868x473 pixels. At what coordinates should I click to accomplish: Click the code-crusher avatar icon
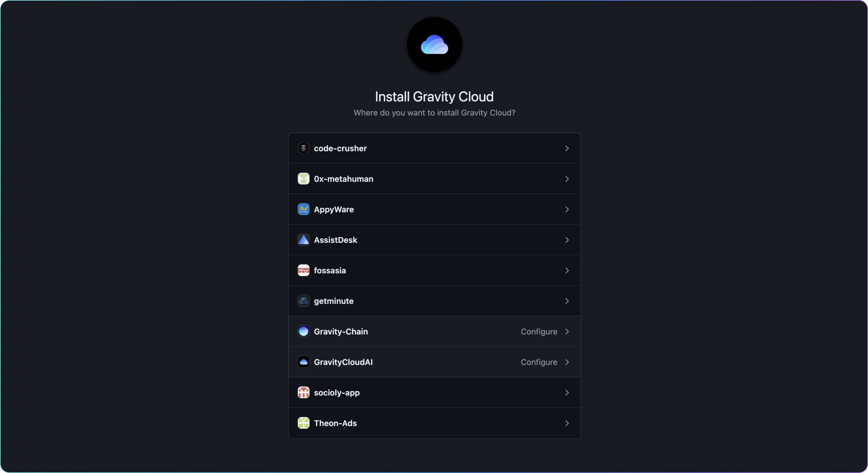click(x=303, y=148)
